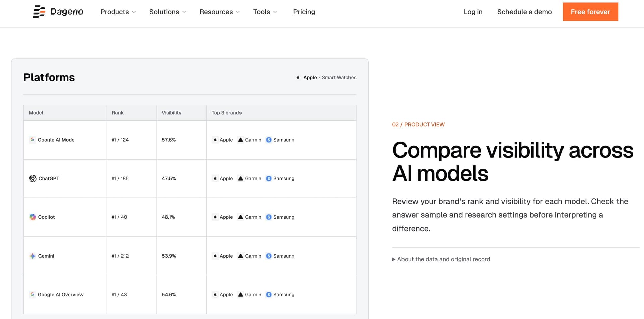Screen dimensions: 644x319
Task: Click the Apple icon in the ChatGPT row
Action: [215, 178]
